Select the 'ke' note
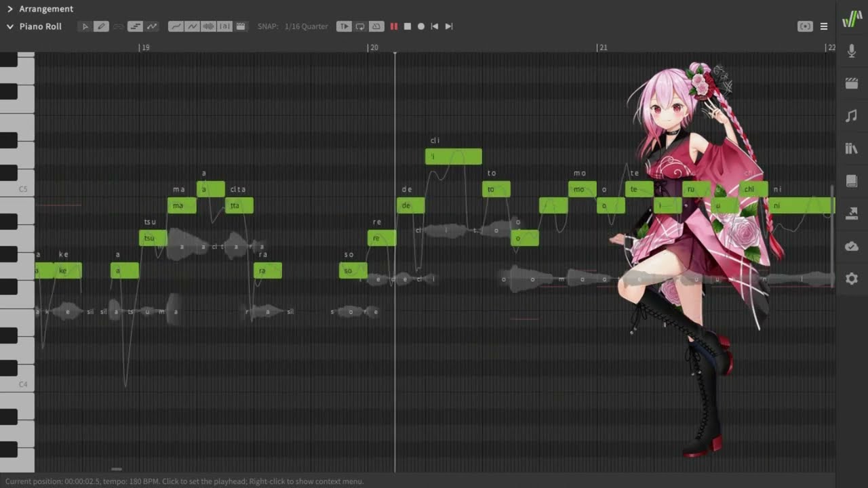 click(68, 270)
